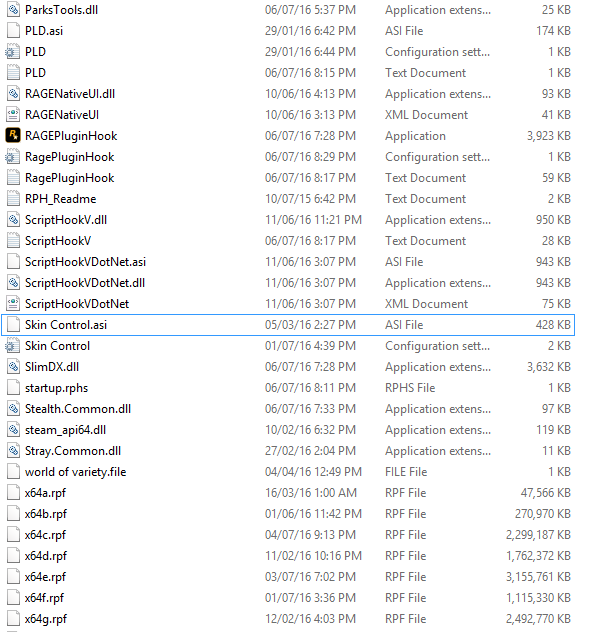Click the Skin Control.asi file icon

13,325
